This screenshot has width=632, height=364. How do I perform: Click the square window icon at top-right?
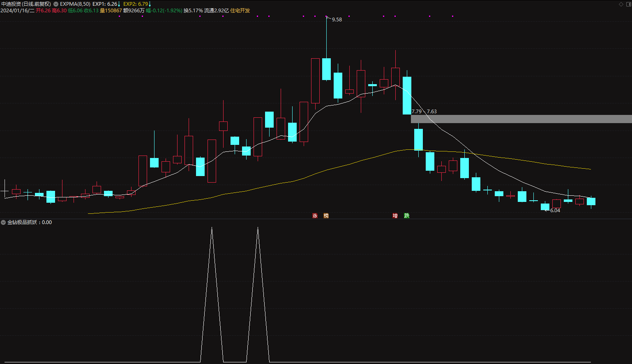pyautogui.click(x=628, y=4)
